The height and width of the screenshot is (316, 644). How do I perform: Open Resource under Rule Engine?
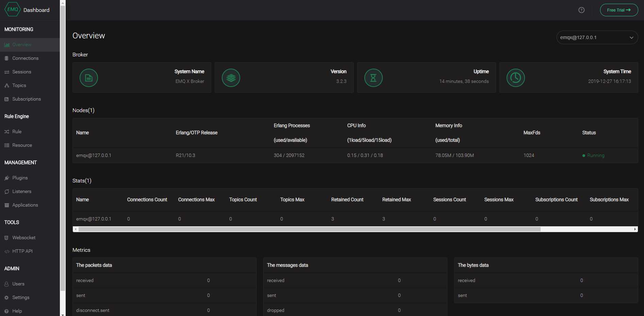(30, 145)
